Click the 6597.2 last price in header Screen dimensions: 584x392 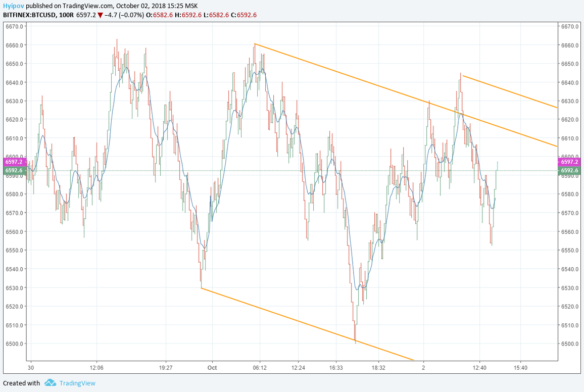coord(86,15)
